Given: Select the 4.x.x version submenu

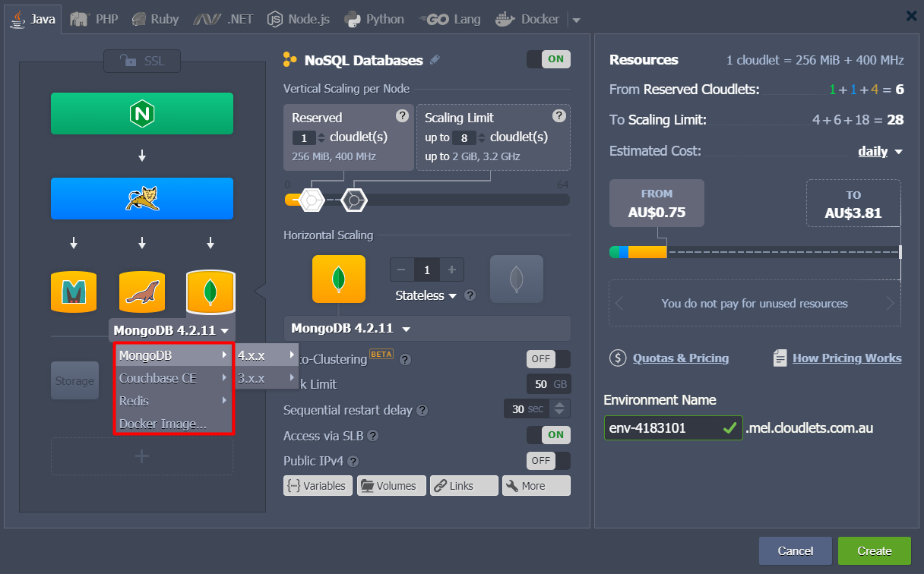Looking at the screenshot, I should coord(266,355).
